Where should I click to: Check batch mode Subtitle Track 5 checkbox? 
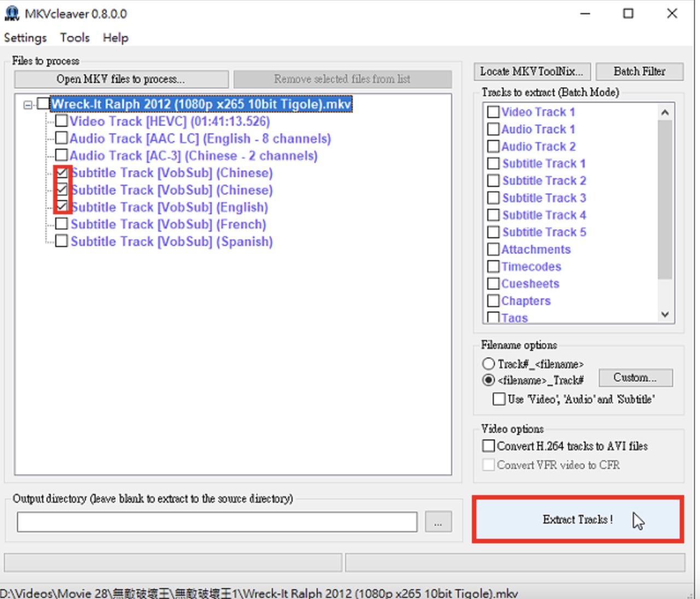coord(493,232)
